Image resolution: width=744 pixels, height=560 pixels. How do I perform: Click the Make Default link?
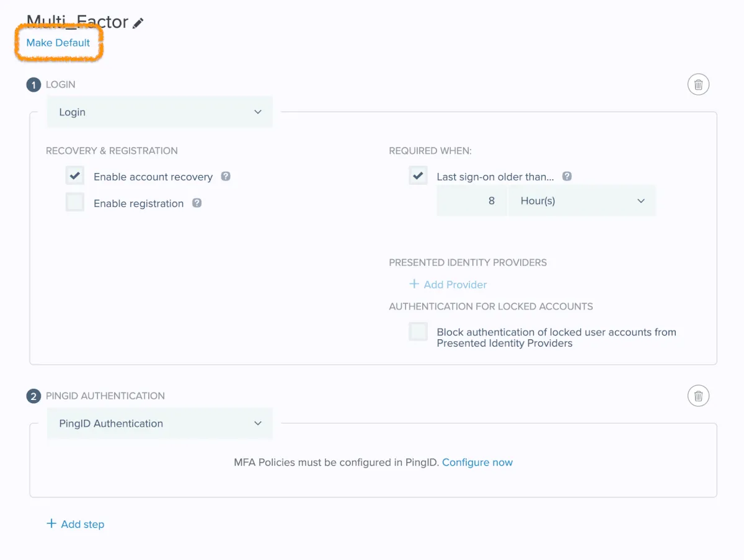tap(58, 43)
